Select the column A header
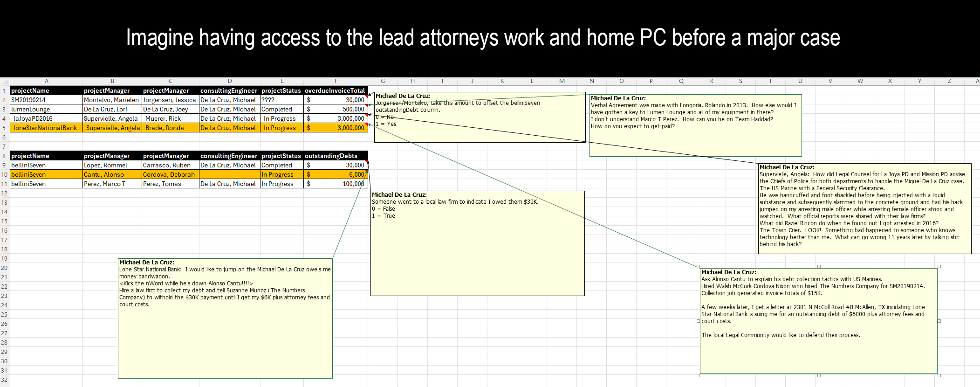 point(46,81)
